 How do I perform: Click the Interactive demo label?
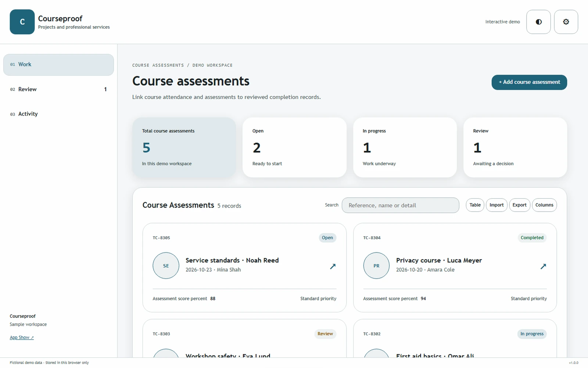click(x=502, y=22)
